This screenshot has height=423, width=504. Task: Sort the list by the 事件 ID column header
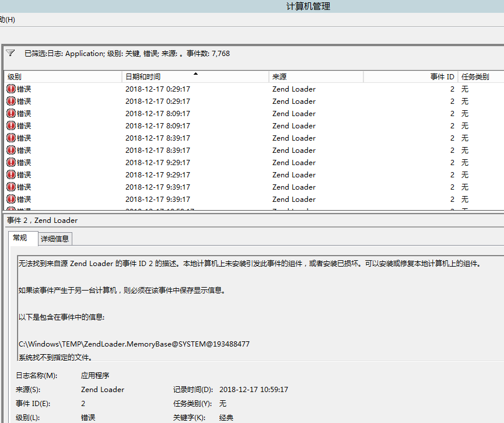pos(442,77)
